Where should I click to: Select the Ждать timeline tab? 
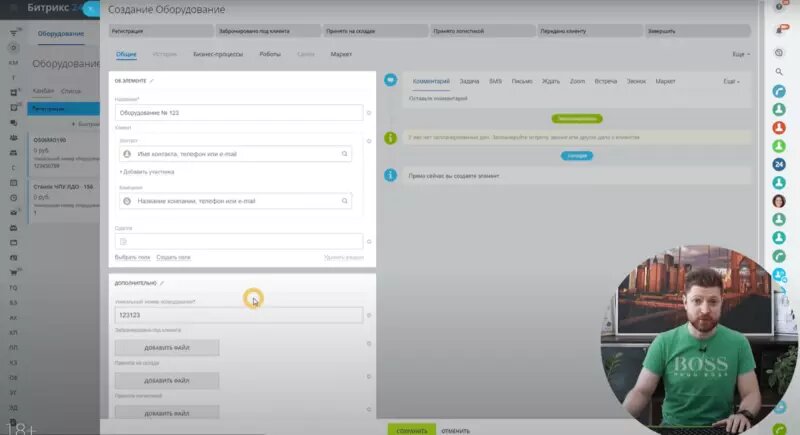pos(551,82)
